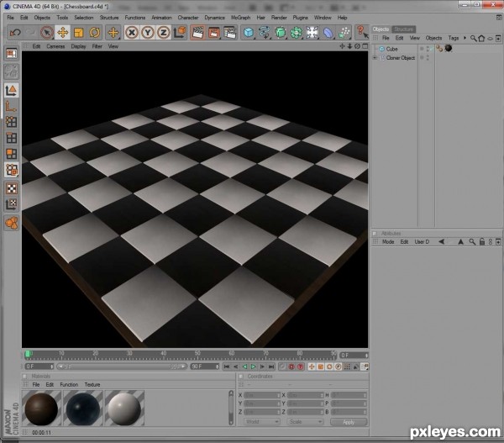Click the Undo arrow icon
The width and height of the screenshot is (504, 443).
coord(15,33)
